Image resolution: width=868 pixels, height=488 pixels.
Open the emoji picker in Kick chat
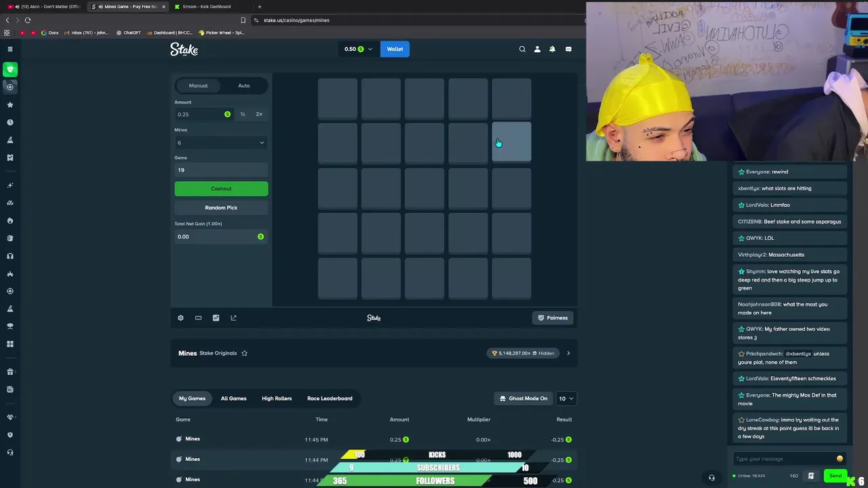tap(840, 459)
